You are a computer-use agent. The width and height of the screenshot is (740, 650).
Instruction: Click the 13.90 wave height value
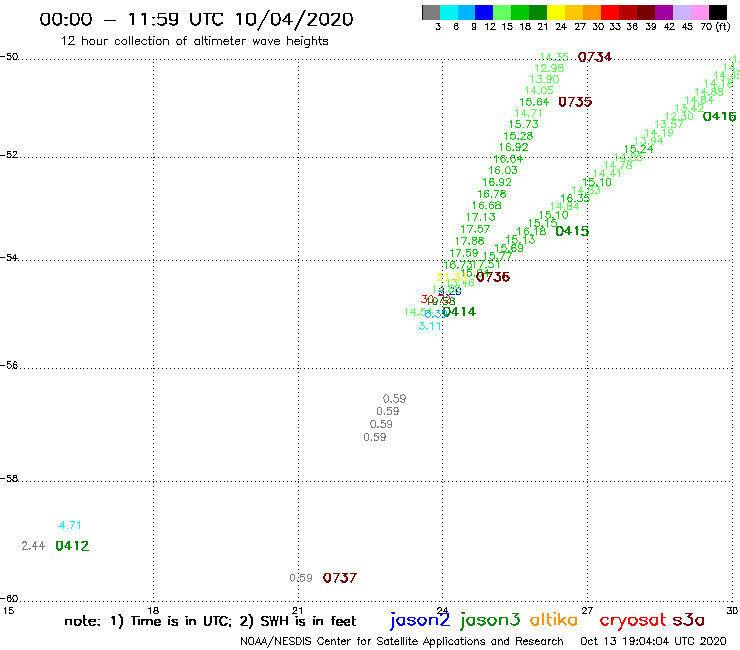(x=544, y=79)
